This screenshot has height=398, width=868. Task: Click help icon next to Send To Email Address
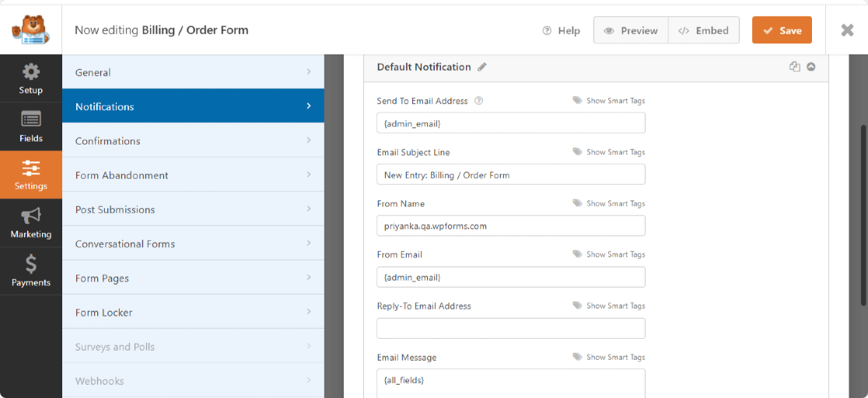tap(479, 101)
